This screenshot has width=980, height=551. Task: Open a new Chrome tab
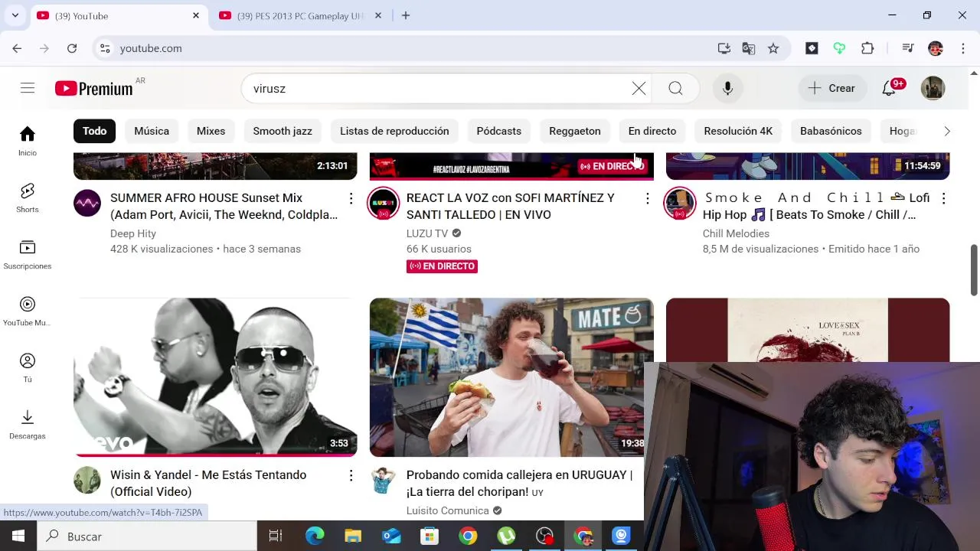pos(406,15)
